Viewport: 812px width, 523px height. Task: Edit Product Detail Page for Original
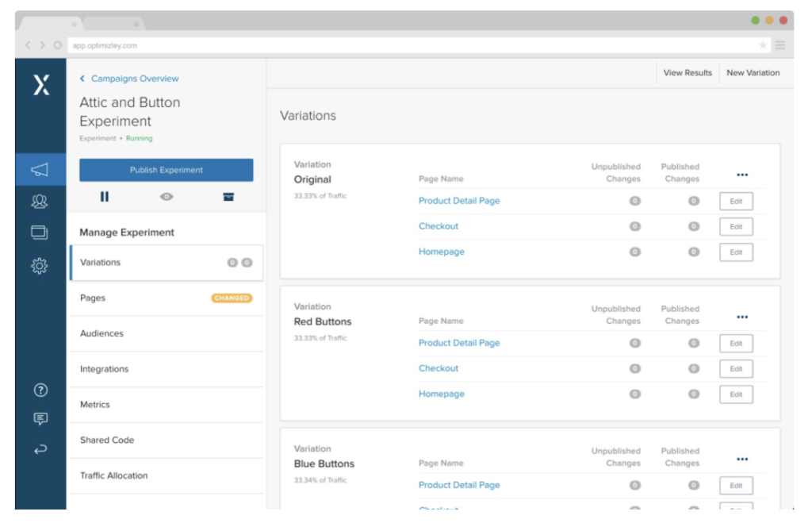point(736,202)
